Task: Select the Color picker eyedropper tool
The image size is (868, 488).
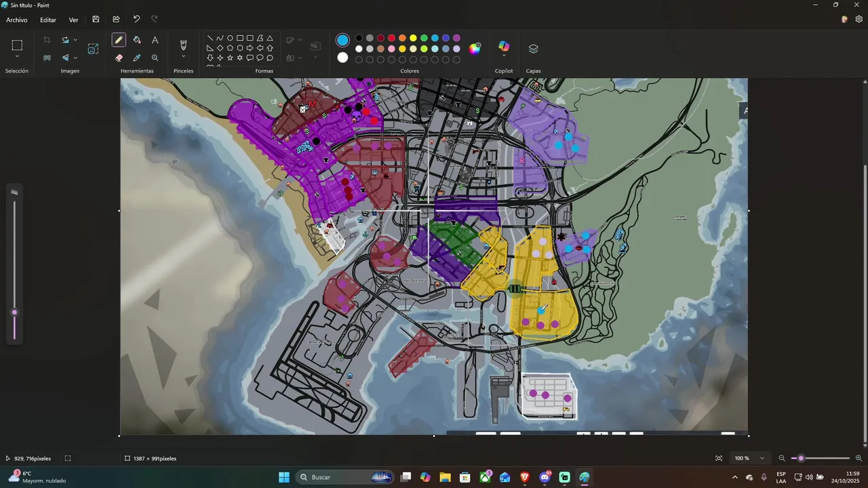Action: click(x=137, y=58)
